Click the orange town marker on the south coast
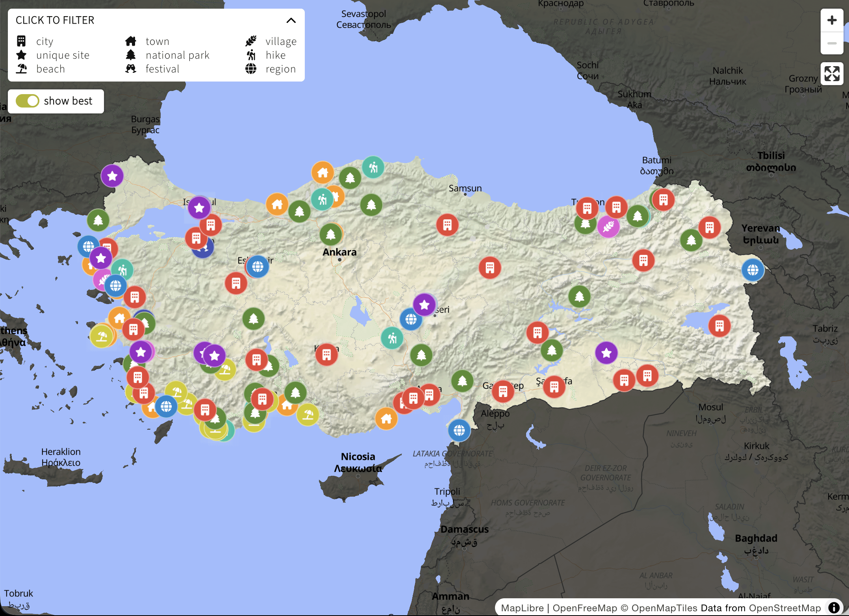Image resolution: width=849 pixels, height=616 pixels. coord(386,418)
